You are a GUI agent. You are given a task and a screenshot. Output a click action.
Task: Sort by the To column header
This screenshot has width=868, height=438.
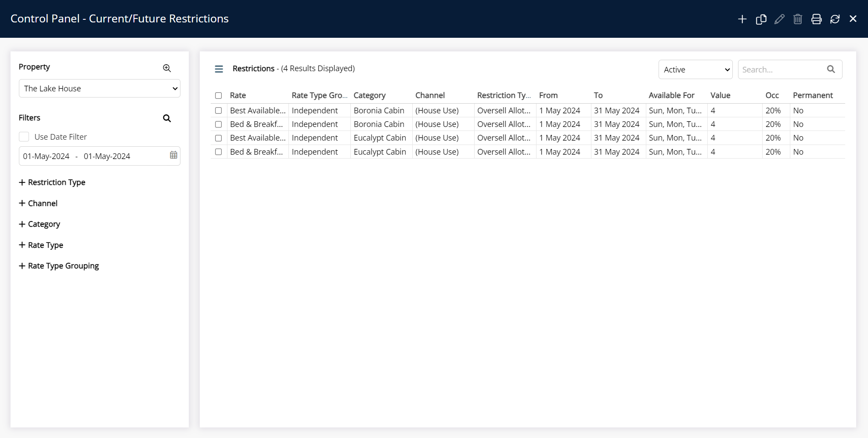pyautogui.click(x=598, y=95)
